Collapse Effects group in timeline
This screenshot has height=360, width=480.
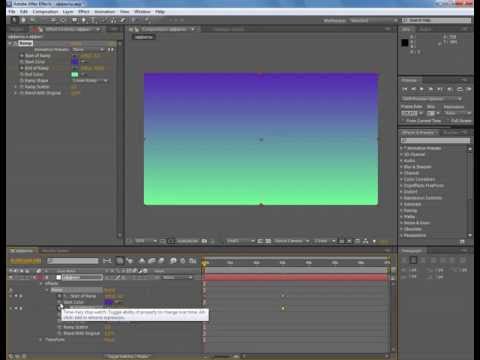coord(41,284)
